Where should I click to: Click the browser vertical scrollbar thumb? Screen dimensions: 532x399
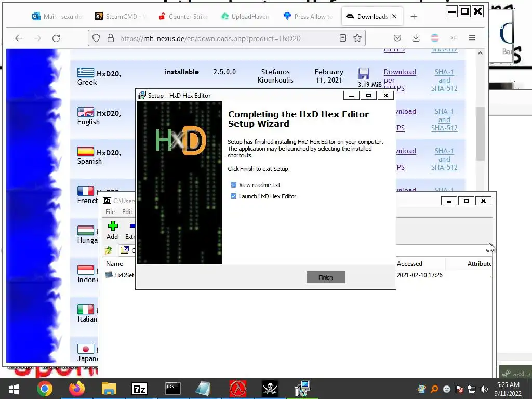pos(480,134)
